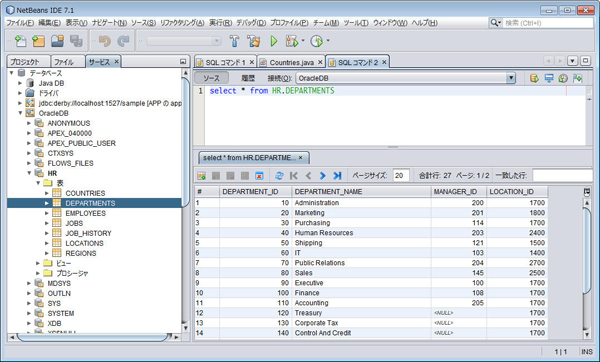Switch to the プロジェクト panel tab

pos(25,62)
